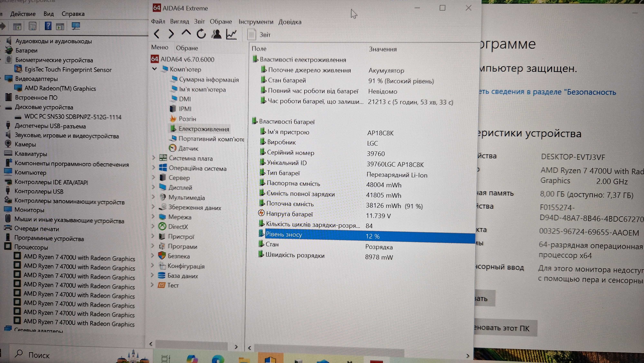Select AMD Radeon(TM) Graphics device

(60, 88)
